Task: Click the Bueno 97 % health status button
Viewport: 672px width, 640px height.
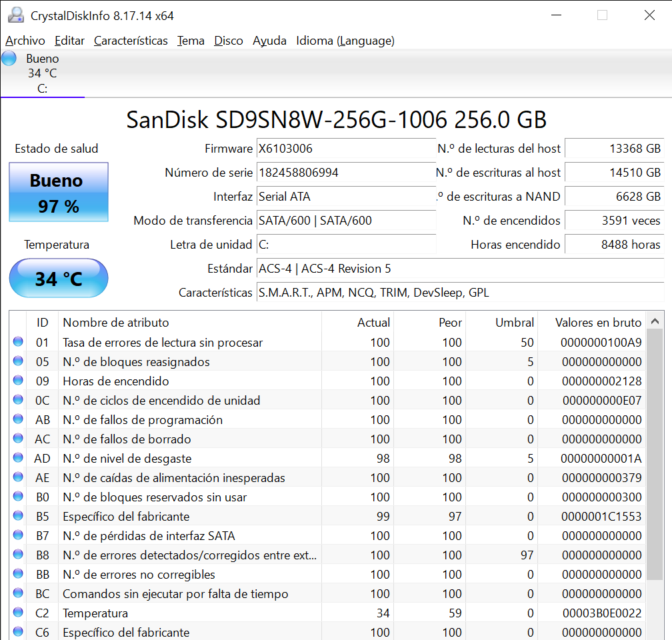Action: (x=59, y=192)
